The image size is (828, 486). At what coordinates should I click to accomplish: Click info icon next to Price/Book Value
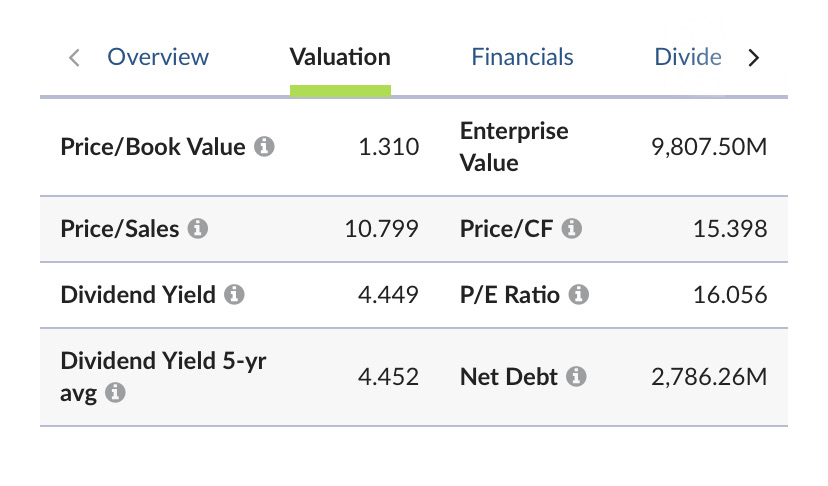tap(265, 147)
